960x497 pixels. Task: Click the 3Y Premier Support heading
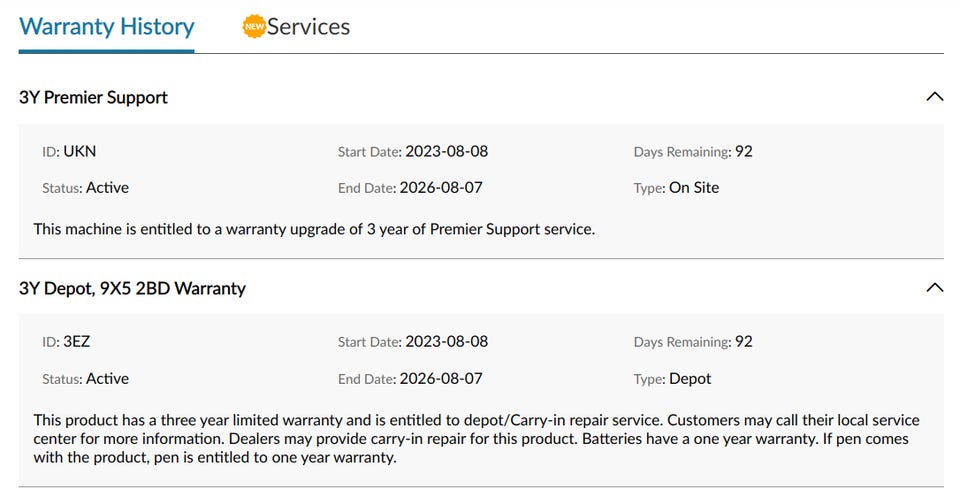tap(93, 98)
